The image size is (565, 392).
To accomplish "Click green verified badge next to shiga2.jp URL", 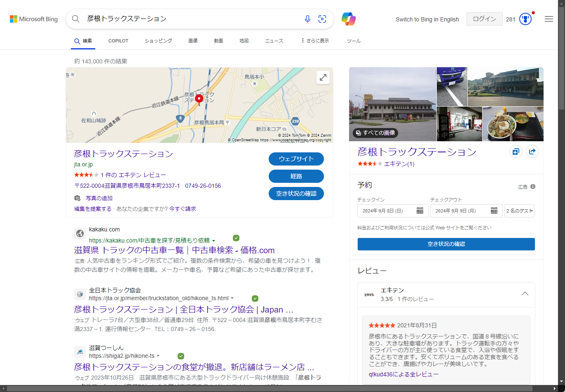I will (181, 356).
